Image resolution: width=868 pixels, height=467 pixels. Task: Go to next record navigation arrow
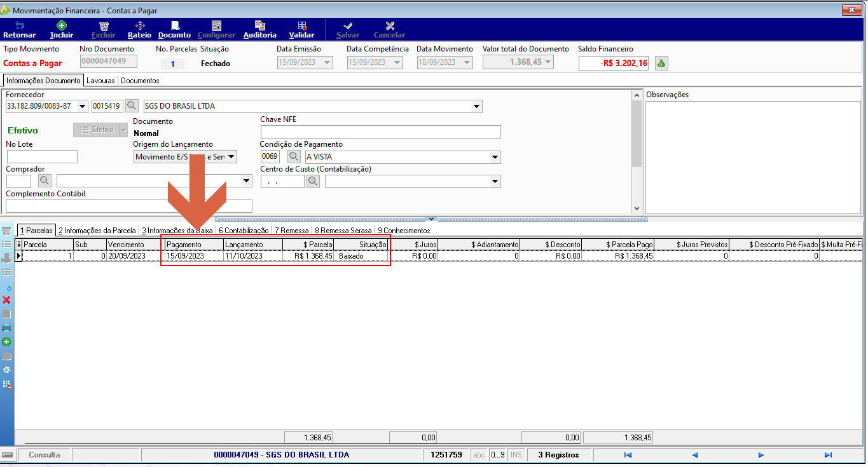(761, 455)
